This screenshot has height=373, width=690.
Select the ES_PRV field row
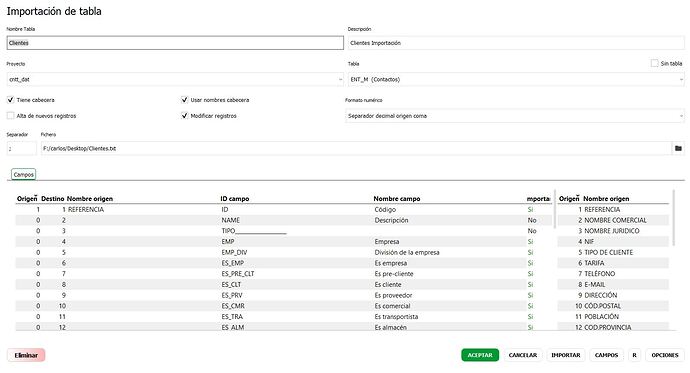pos(284,295)
